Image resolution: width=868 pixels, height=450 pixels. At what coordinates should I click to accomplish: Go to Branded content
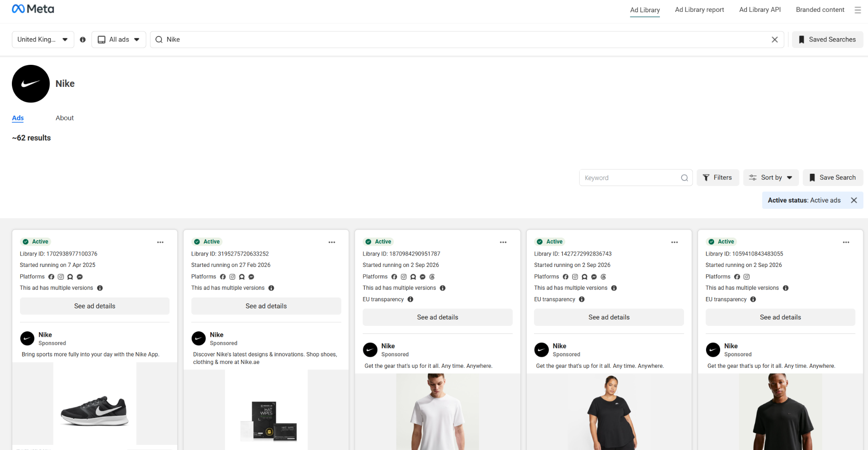820,10
